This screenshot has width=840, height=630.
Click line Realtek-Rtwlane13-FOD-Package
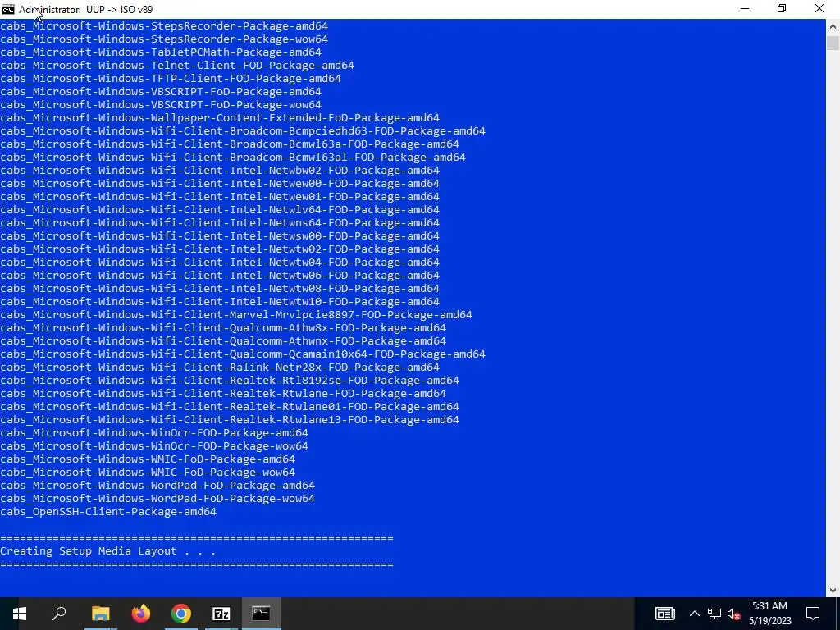click(230, 419)
